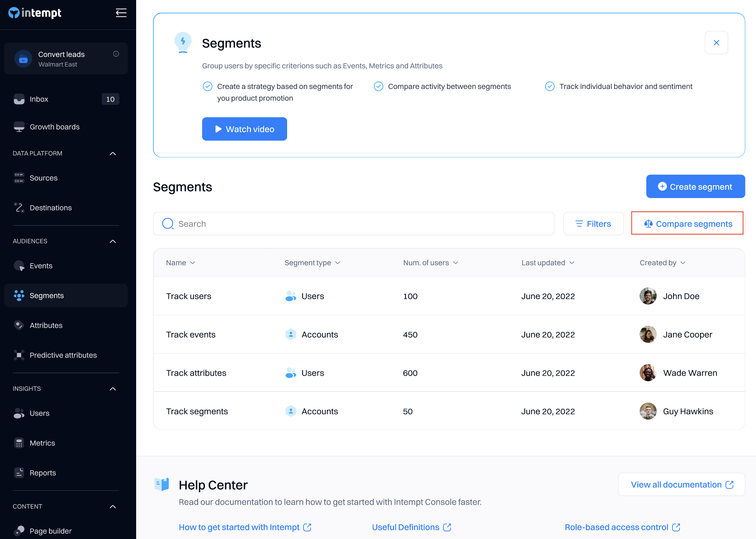Click the Predictive attributes sidebar icon
This screenshot has height=539, width=756.
pos(19,355)
